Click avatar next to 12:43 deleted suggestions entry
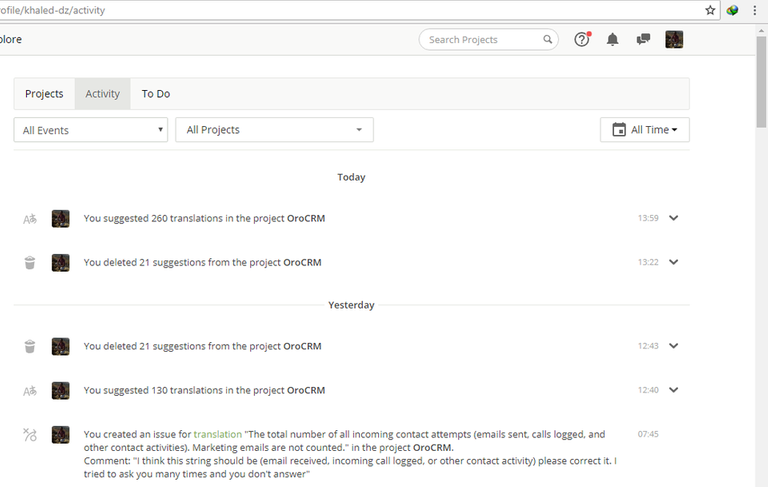 point(61,346)
